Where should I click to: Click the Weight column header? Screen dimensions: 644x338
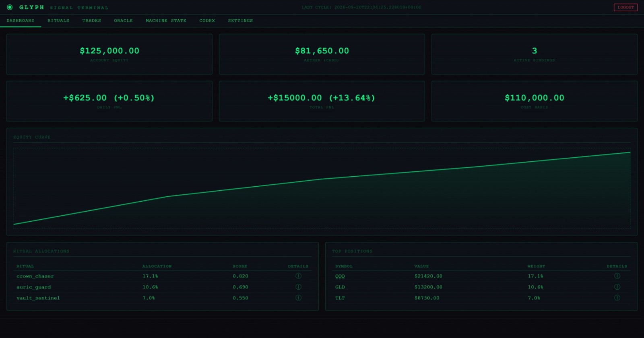click(536, 266)
